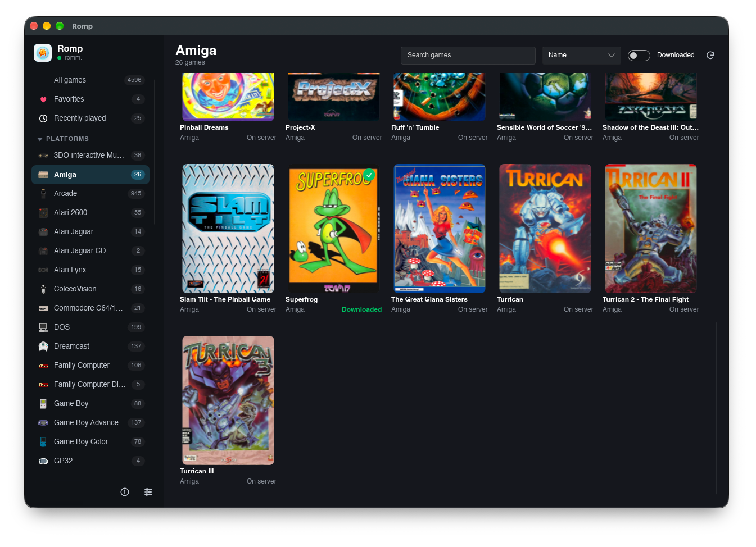Click the Atari Lynx platform icon

point(43,270)
